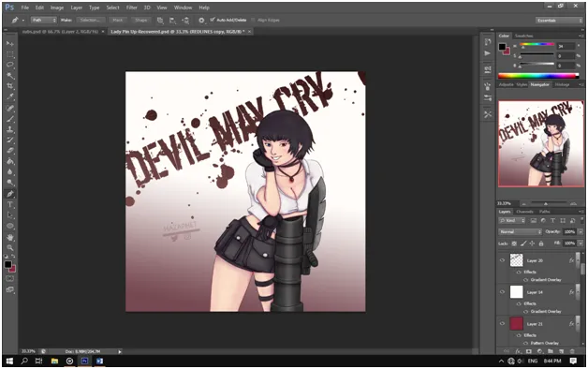
Task: Select the Lasso tool
Action: pos(10,65)
